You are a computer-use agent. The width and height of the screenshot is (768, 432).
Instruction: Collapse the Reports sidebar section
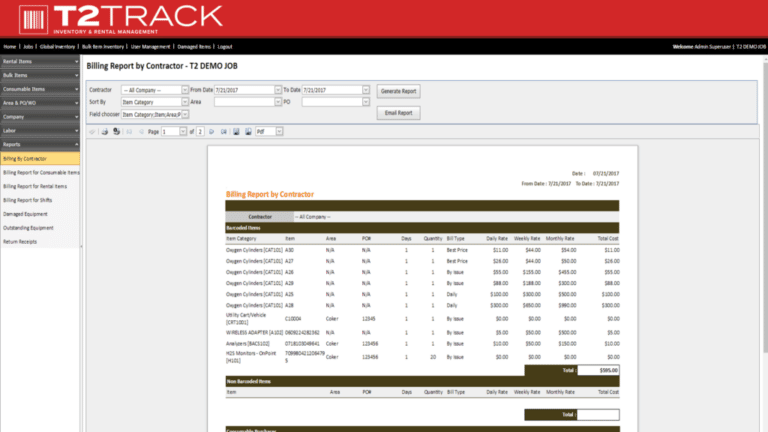click(x=40, y=144)
